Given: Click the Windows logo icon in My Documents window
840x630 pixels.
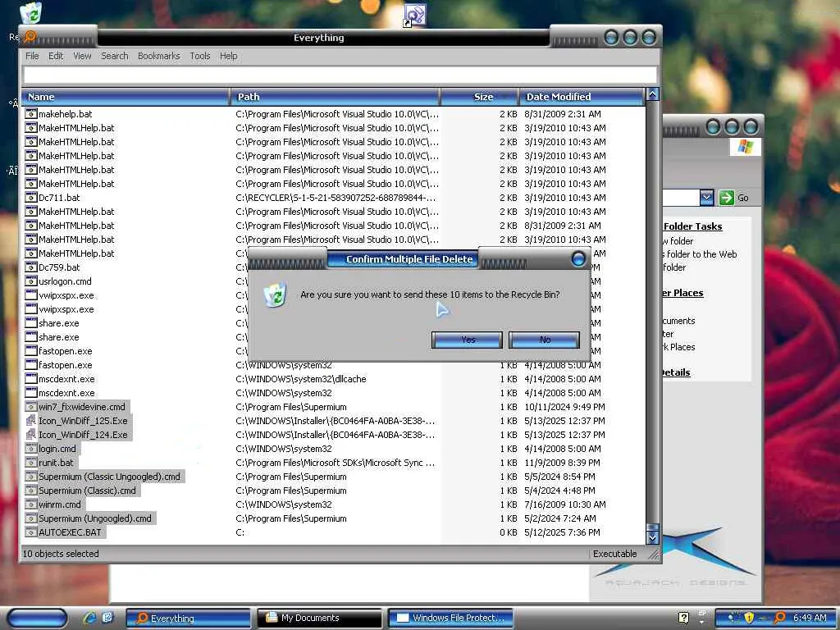Looking at the screenshot, I should (745, 146).
